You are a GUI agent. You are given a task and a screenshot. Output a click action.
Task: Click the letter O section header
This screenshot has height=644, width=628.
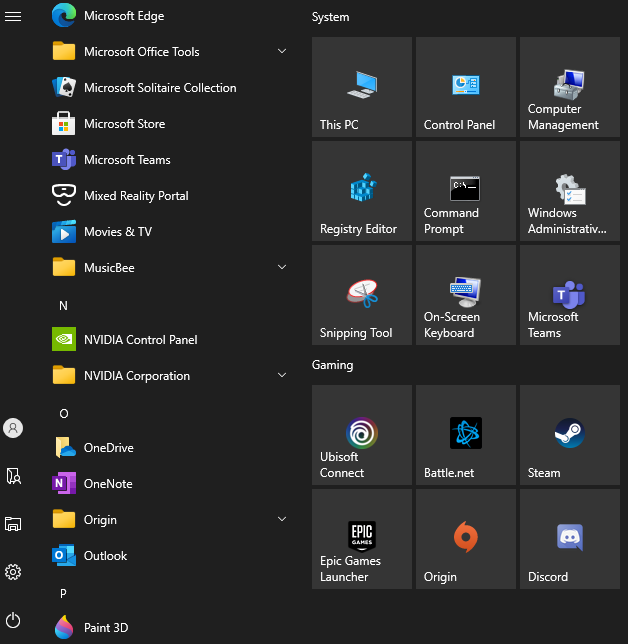coord(64,414)
